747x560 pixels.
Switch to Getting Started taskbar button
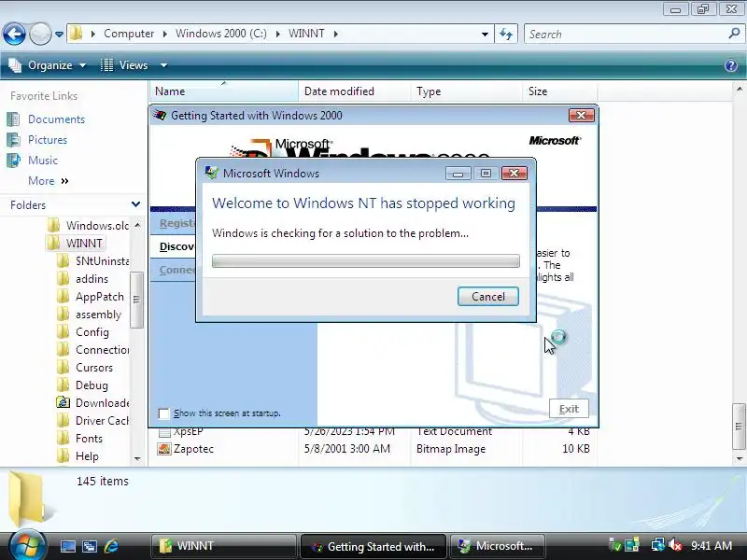tap(373, 546)
